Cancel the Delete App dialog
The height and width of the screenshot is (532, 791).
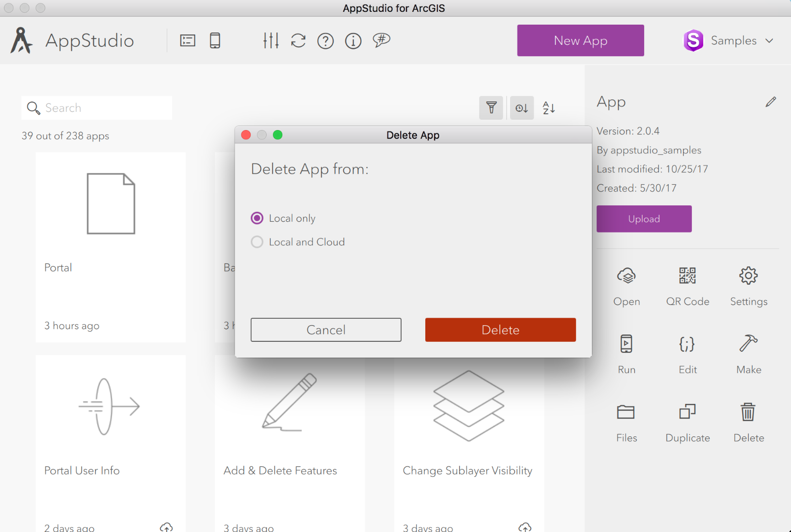[326, 330]
